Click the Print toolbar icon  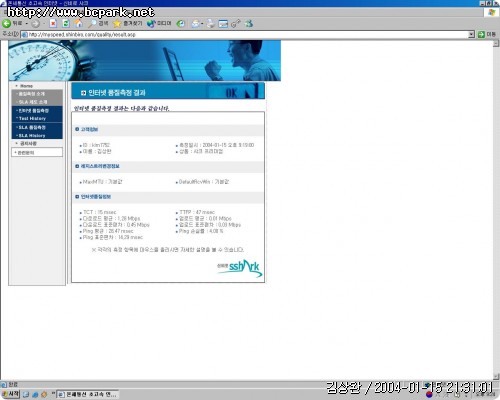pos(211,24)
